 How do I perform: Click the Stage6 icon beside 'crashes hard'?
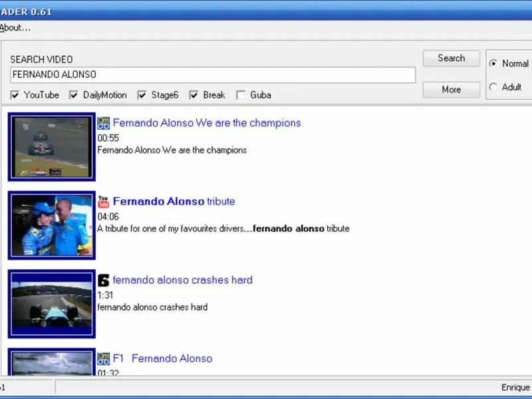(104, 280)
